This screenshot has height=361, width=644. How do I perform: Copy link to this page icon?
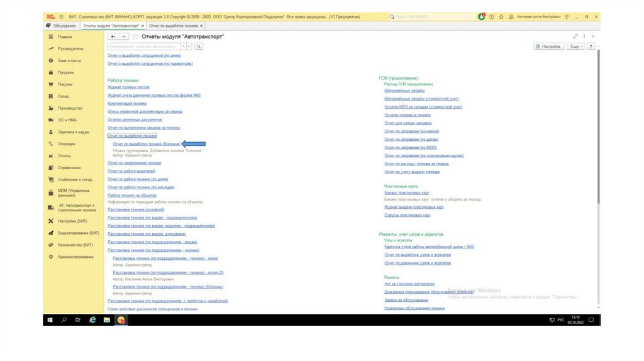click(x=575, y=36)
